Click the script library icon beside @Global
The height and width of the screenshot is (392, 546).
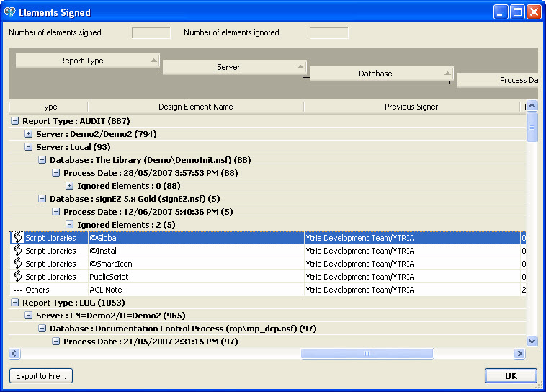pyautogui.click(x=18, y=238)
